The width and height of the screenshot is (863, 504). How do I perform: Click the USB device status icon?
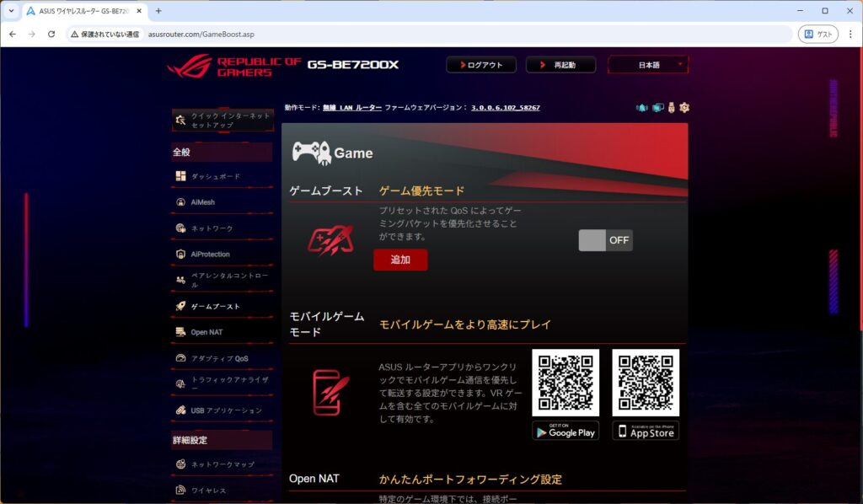tap(672, 108)
